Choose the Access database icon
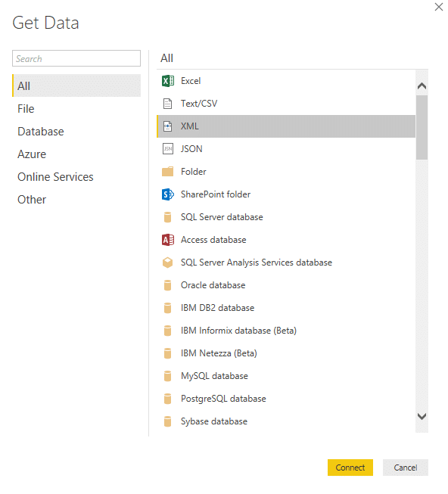Viewport: 448px width, 494px height. pos(167,240)
